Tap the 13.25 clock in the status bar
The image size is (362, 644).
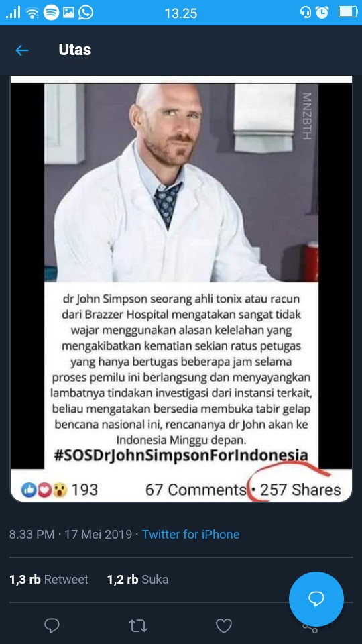click(180, 13)
